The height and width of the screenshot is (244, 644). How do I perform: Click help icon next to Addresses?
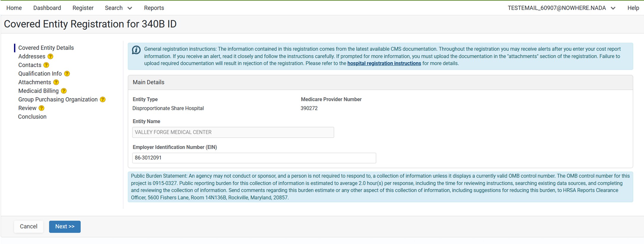[50, 56]
